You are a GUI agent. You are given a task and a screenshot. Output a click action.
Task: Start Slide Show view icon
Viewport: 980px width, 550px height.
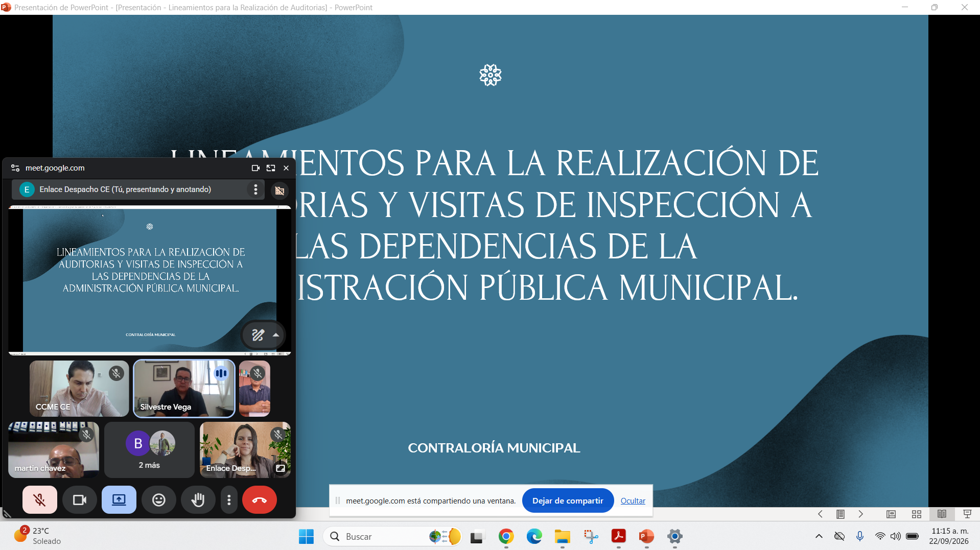[x=967, y=514]
